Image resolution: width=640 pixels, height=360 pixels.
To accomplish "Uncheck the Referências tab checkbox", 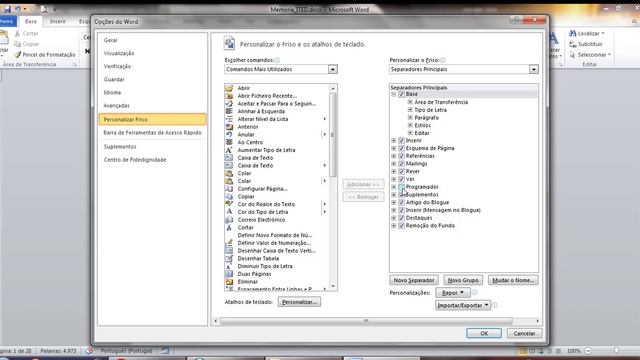I will tap(401, 156).
